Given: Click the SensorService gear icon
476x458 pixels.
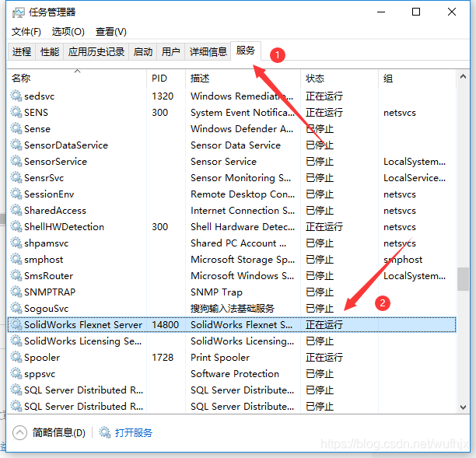Looking at the screenshot, I should [x=16, y=162].
